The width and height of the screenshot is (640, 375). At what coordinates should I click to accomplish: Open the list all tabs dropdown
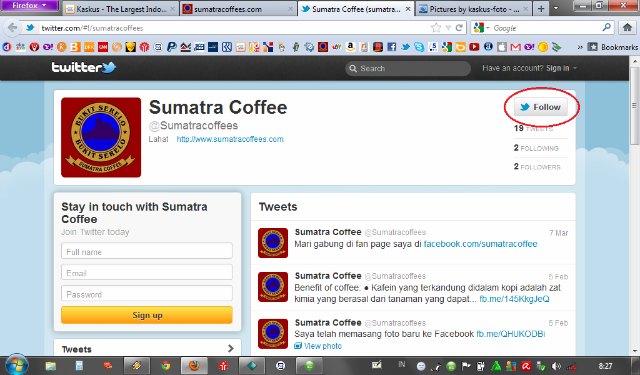click(556, 8)
